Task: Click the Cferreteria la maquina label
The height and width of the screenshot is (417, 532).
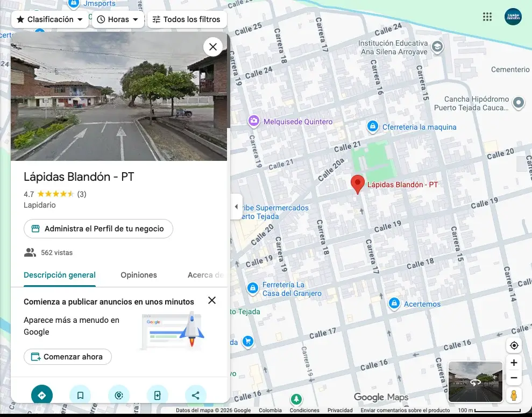Action: pyautogui.click(x=420, y=127)
